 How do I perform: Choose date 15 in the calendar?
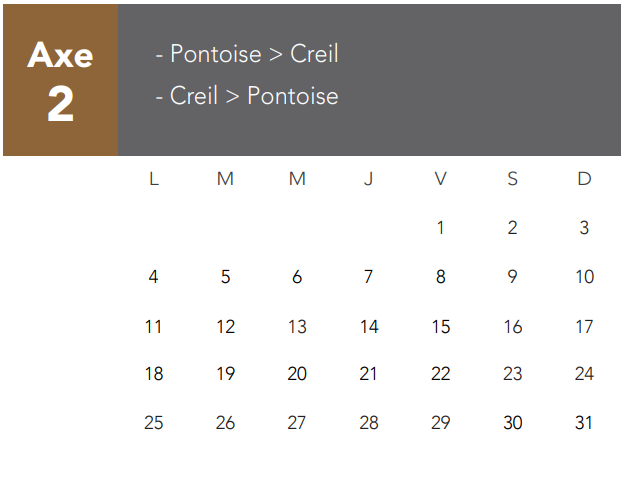point(440,326)
